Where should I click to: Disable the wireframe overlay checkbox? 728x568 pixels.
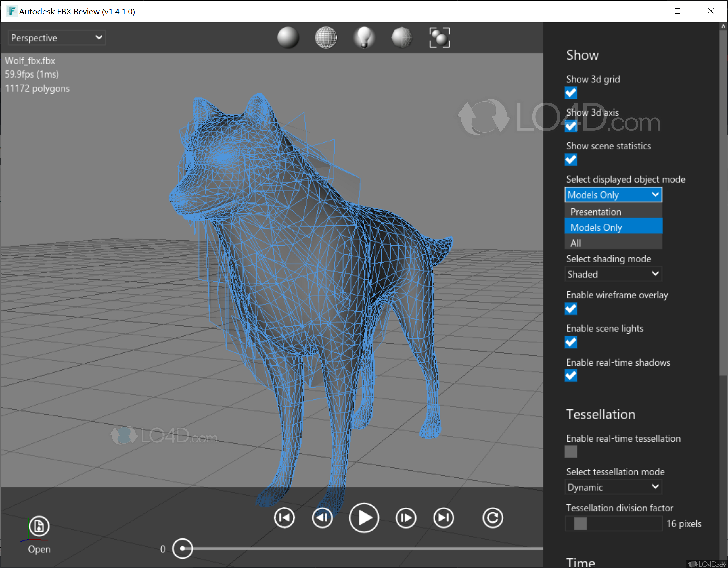click(571, 309)
